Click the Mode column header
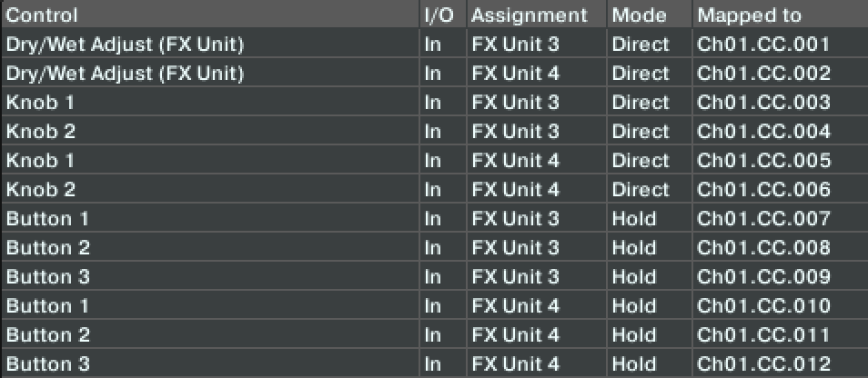This screenshot has height=378, width=868. point(639,15)
